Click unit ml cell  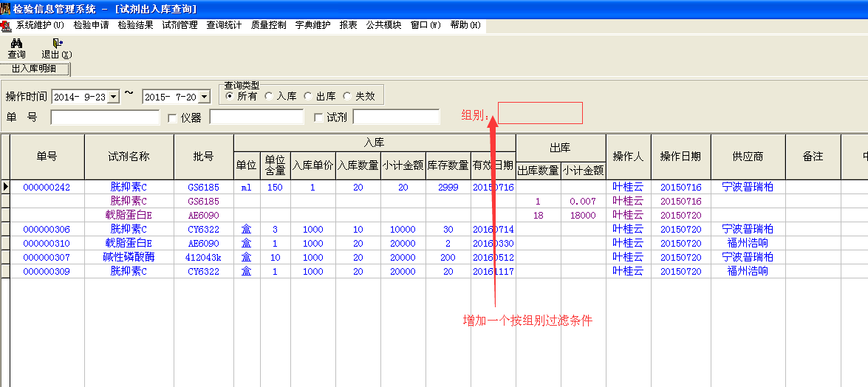(246, 187)
